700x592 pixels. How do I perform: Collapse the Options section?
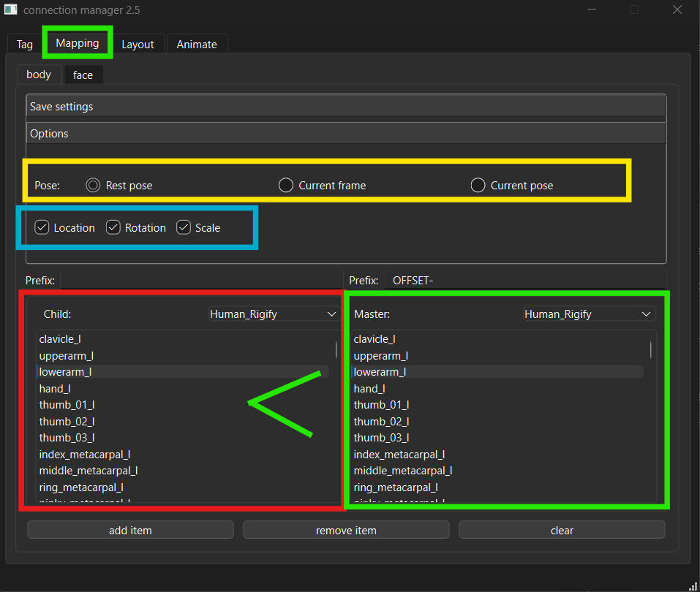(x=345, y=134)
